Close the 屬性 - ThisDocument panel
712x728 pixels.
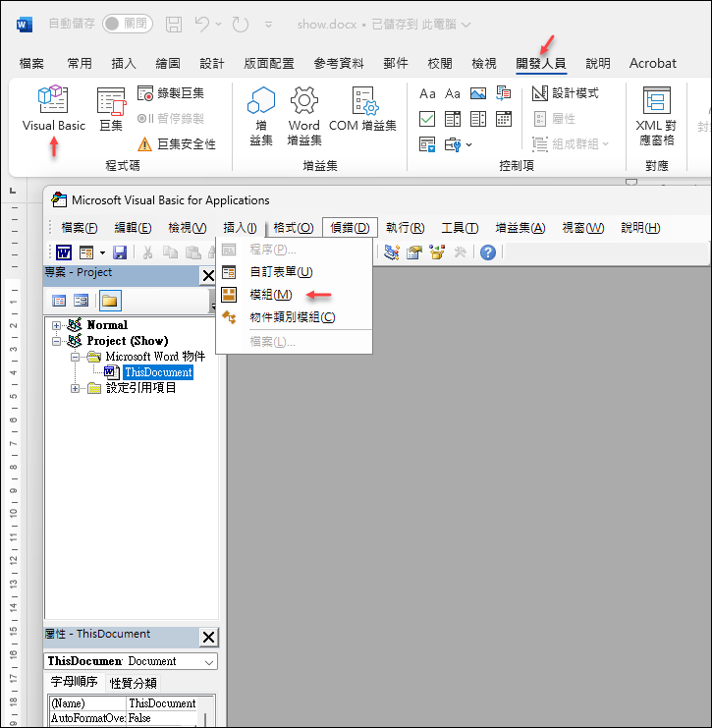click(208, 637)
